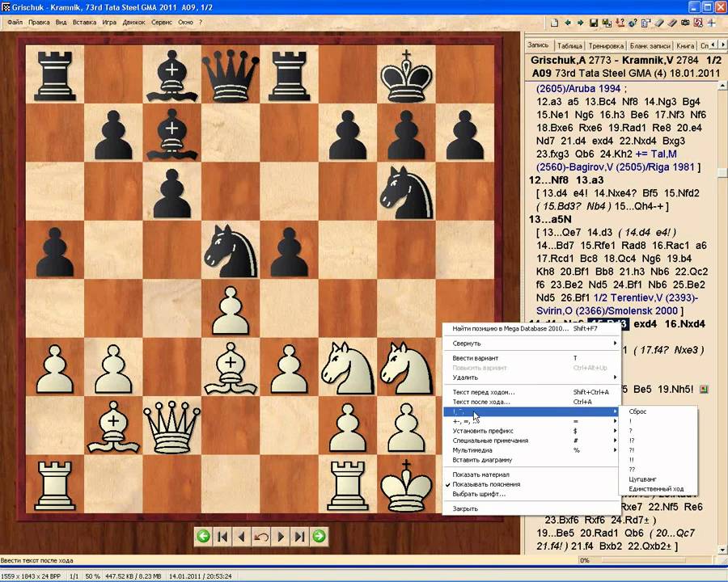Expand the Мультимедиа submenu

coord(531,450)
